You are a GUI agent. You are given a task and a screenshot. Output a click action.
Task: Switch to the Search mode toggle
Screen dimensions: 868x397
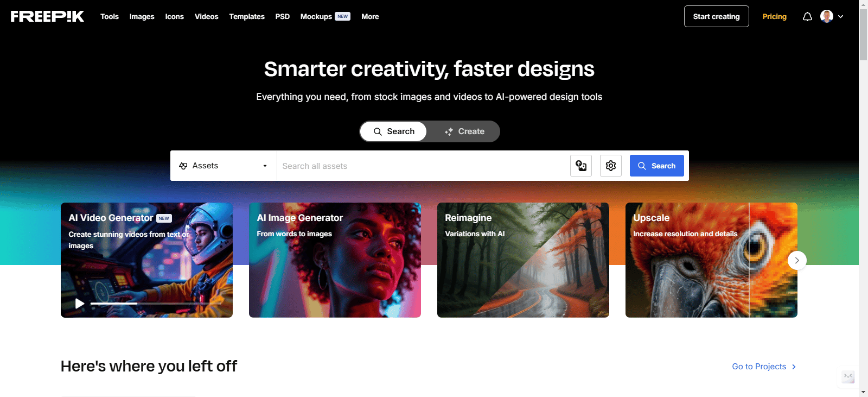pos(394,131)
